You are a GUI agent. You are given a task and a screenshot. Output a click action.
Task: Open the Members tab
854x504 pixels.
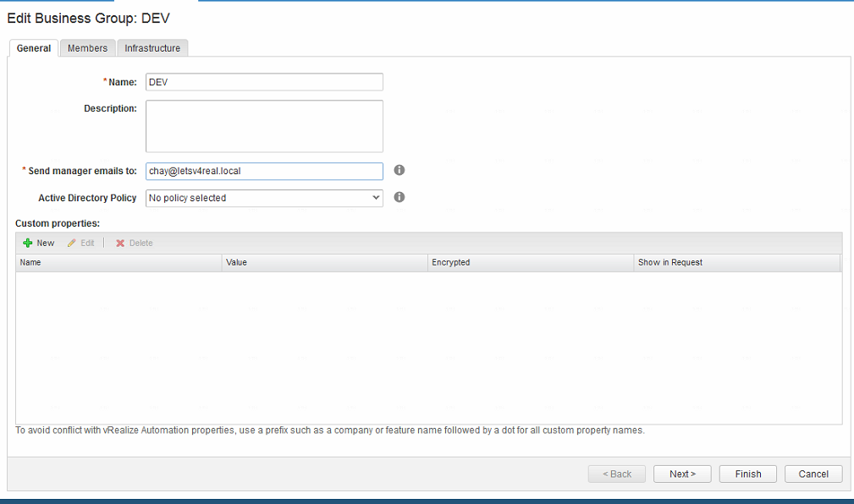(87, 48)
